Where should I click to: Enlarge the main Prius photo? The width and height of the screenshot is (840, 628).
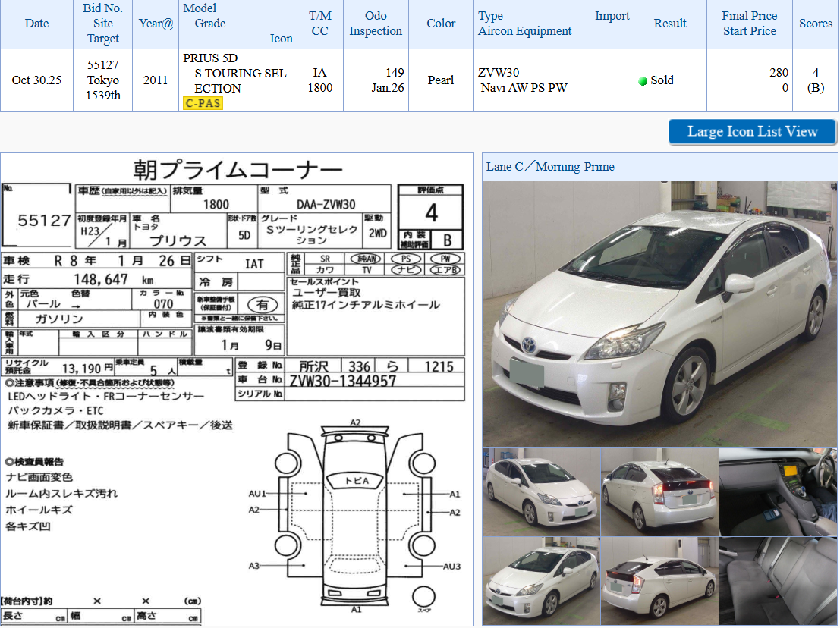[659, 313]
